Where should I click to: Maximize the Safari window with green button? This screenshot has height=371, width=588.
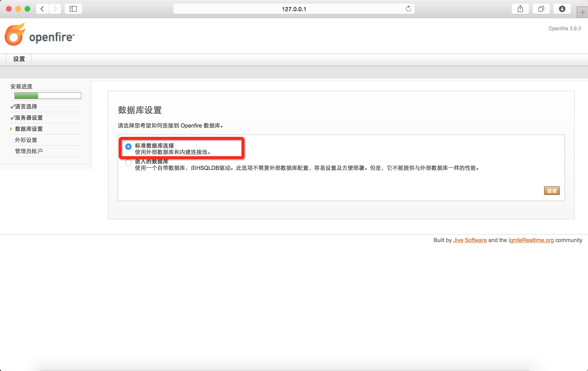pyautogui.click(x=27, y=9)
